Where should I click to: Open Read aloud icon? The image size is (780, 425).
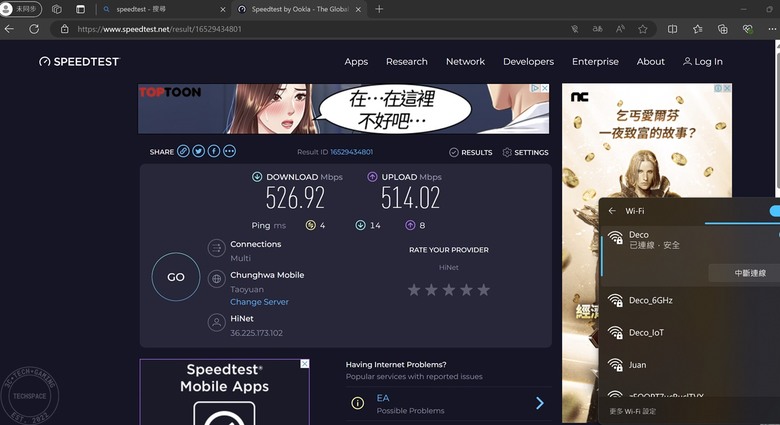coord(620,29)
